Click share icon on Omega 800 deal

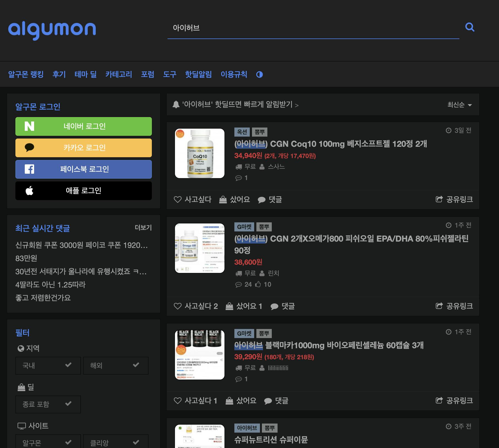(439, 306)
